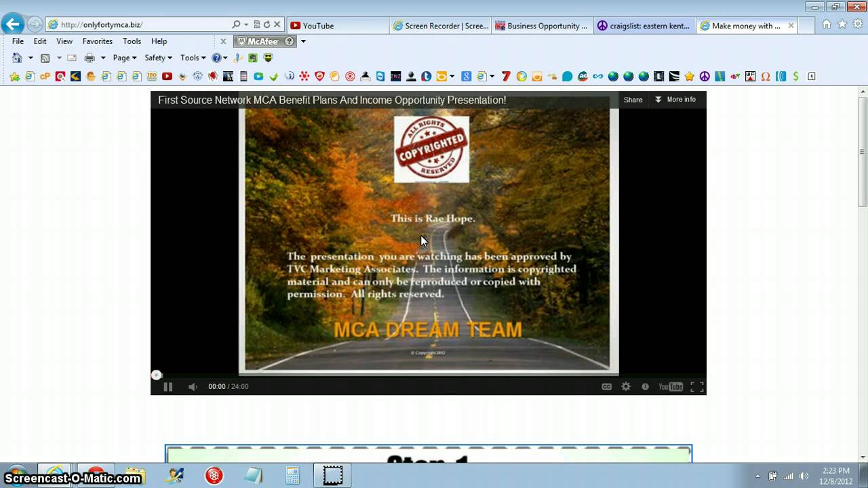Open the Safety dropdown menu
The image size is (868, 488).
click(158, 58)
